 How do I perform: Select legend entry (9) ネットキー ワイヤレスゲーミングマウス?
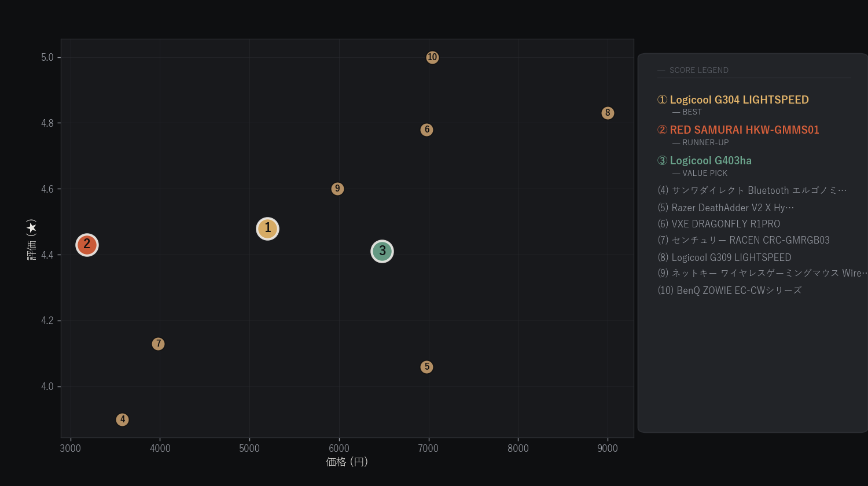(763, 273)
